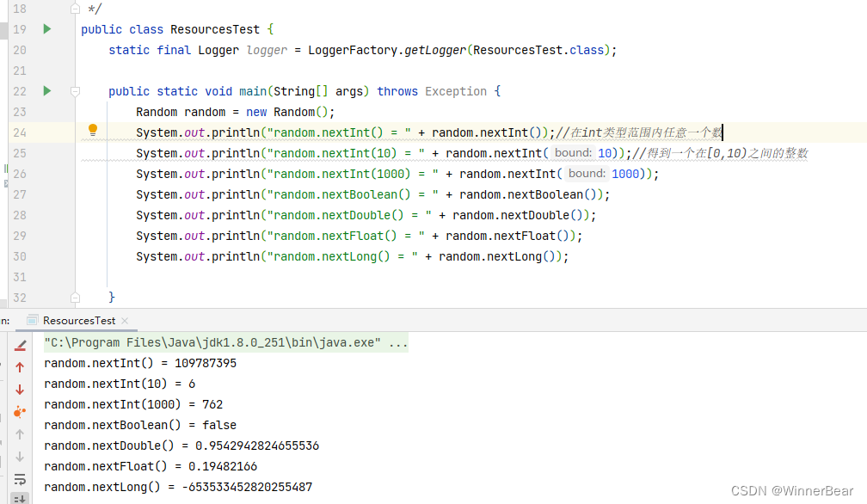Click line number 21 in the gutter
This screenshot has width=867, height=504.
(20, 71)
